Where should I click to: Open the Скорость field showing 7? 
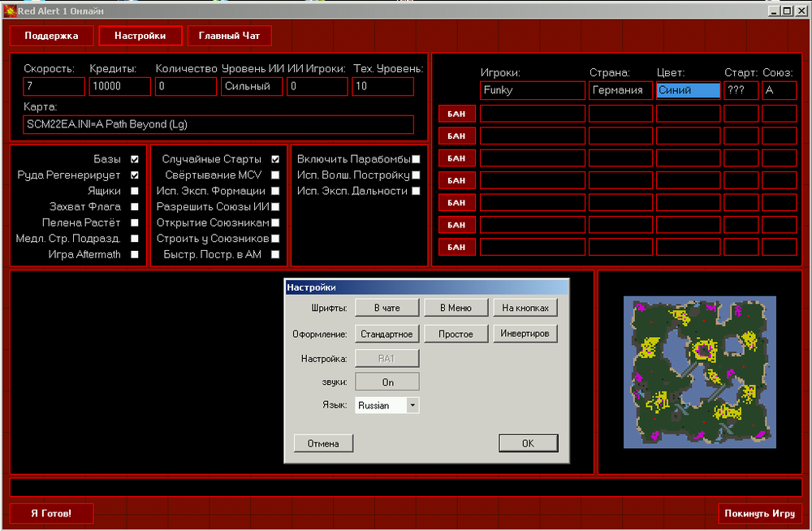(x=54, y=87)
